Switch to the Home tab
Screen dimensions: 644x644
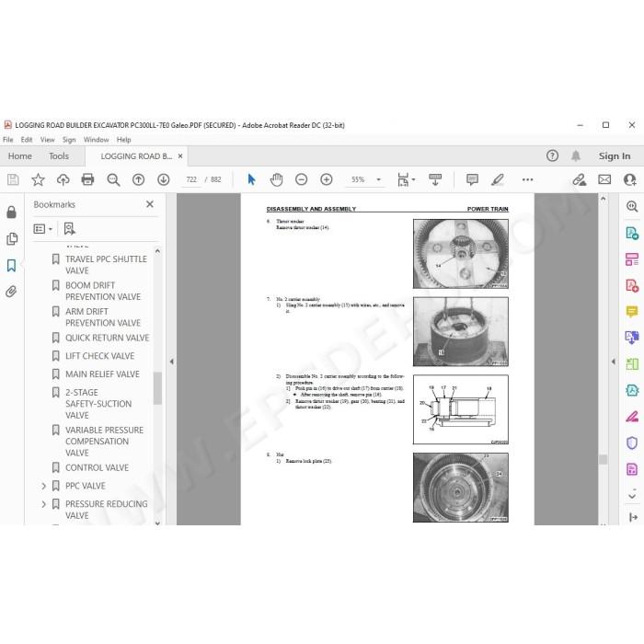19,156
